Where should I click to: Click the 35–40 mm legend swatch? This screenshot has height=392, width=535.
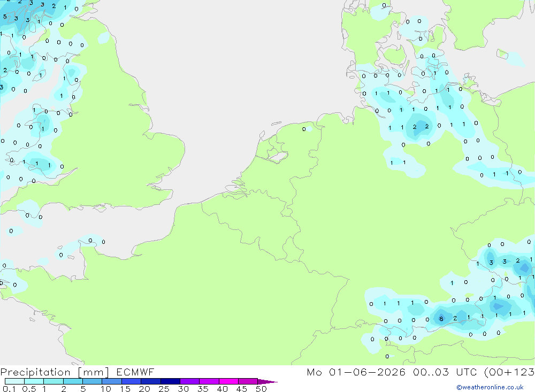(x=209, y=381)
